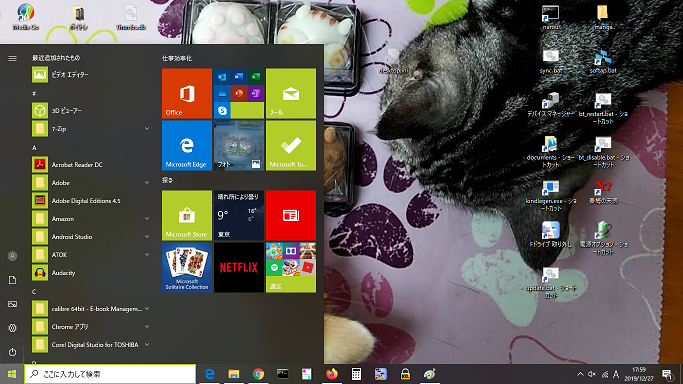683x384 pixels.
Task: Show hidden system tray icons
Action: (x=580, y=374)
